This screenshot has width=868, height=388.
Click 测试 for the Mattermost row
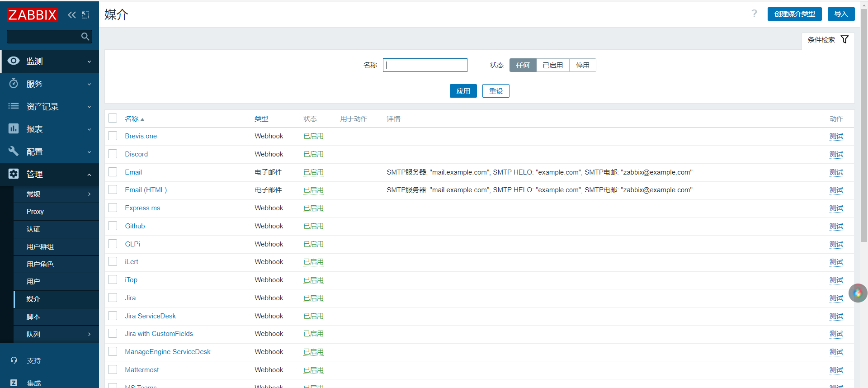836,370
